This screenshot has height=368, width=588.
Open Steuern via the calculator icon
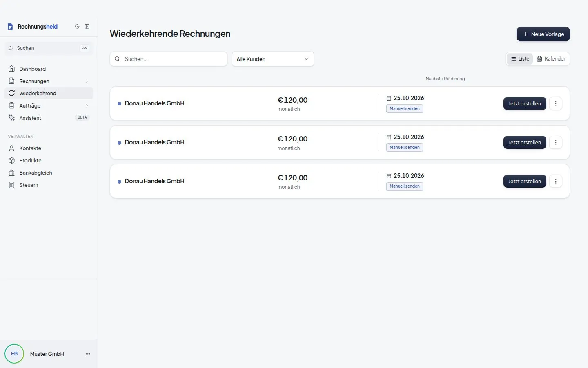(12, 185)
